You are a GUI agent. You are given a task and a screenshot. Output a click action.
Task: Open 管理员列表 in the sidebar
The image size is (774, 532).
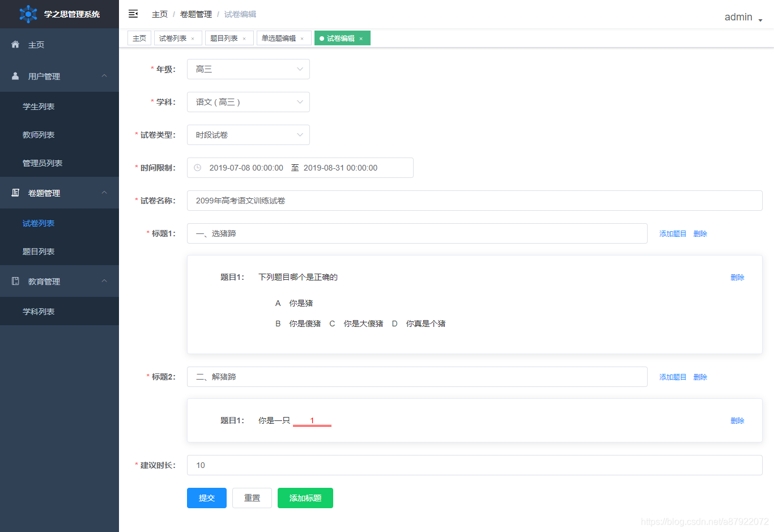[x=59, y=163]
